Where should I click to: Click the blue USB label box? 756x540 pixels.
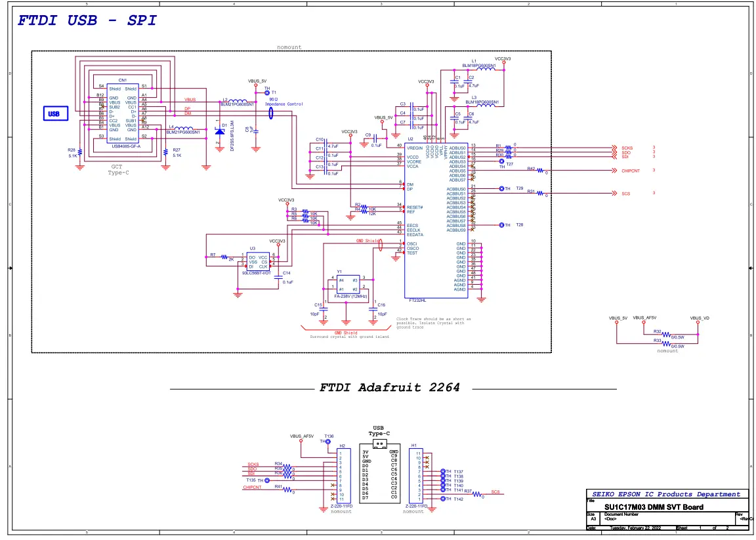(55, 114)
